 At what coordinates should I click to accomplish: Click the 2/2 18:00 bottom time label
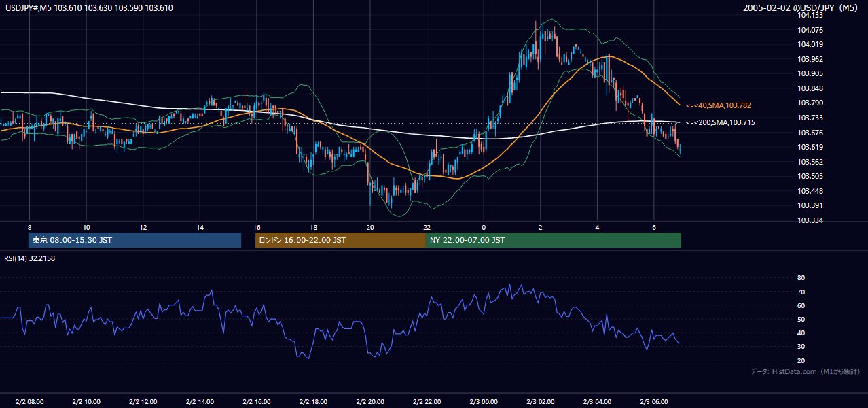tap(313, 401)
